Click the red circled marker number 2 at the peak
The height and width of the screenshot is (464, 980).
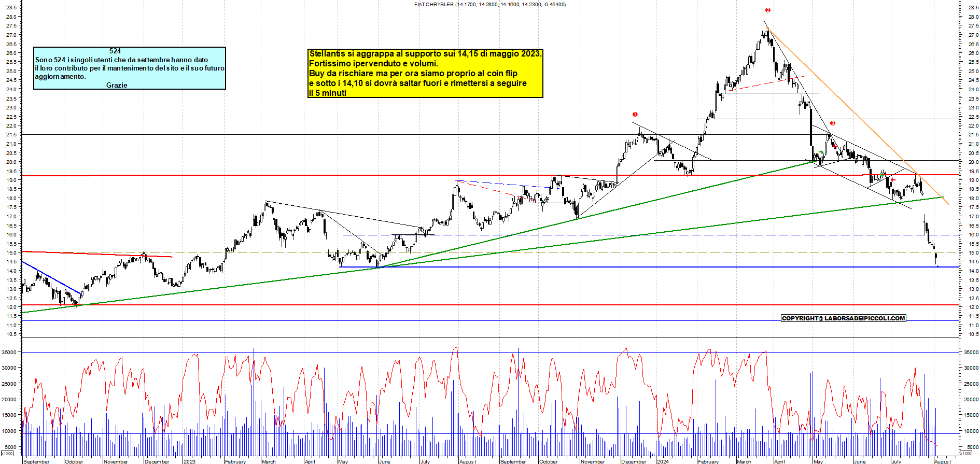pyautogui.click(x=768, y=10)
